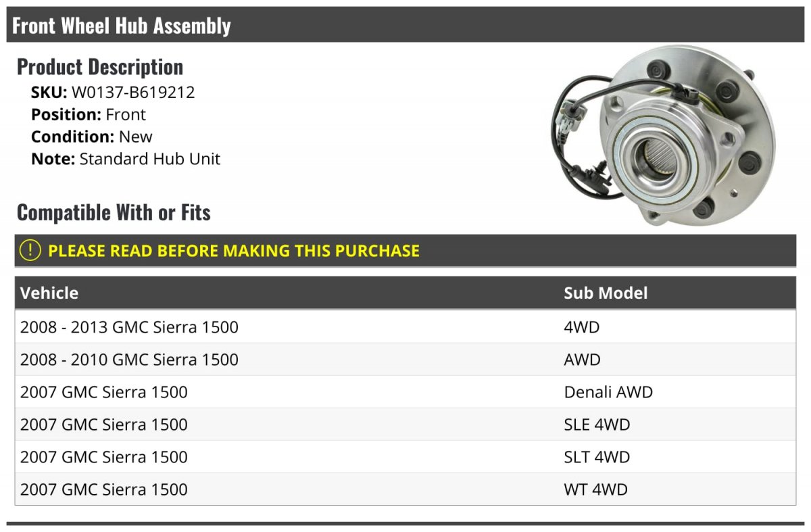Click the Note: Standard Hub Unit line
Viewport: 811px width, 532px height.
[x=126, y=159]
